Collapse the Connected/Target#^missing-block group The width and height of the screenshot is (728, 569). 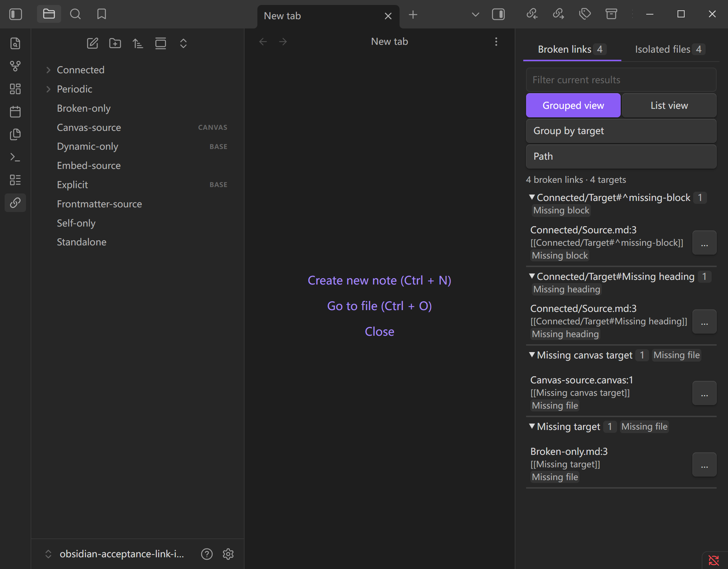[x=532, y=197]
